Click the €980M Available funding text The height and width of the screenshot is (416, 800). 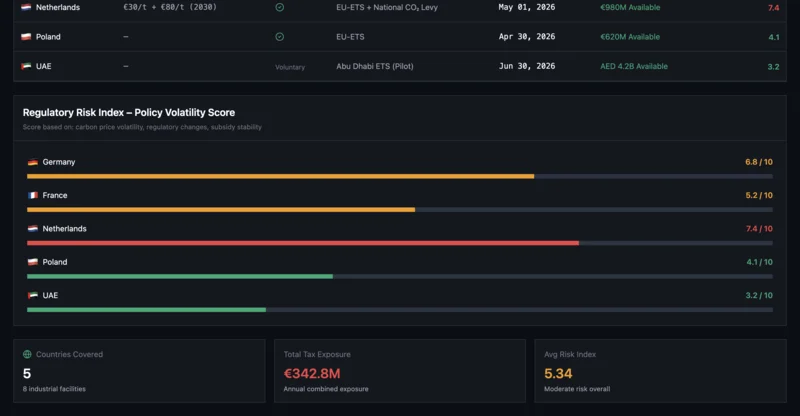coord(629,7)
